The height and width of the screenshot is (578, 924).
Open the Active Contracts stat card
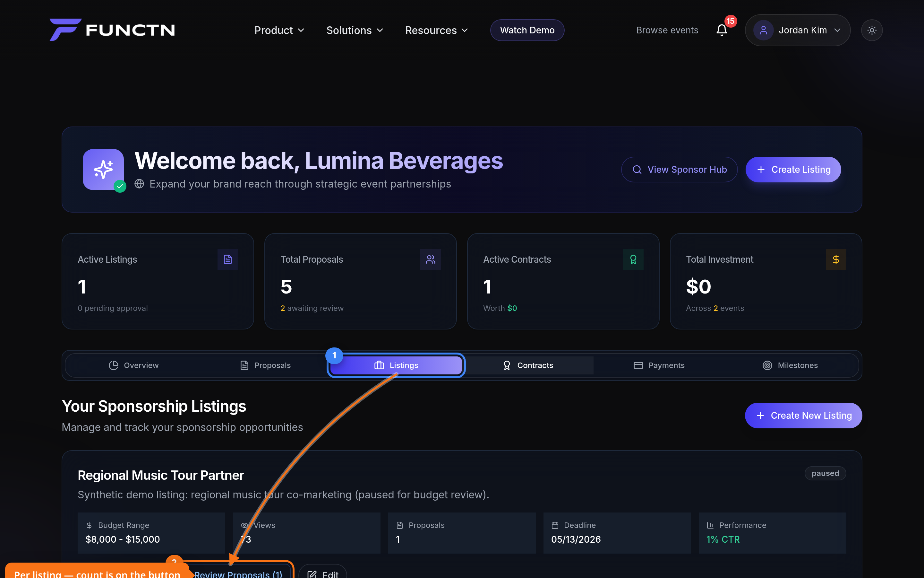point(563,281)
